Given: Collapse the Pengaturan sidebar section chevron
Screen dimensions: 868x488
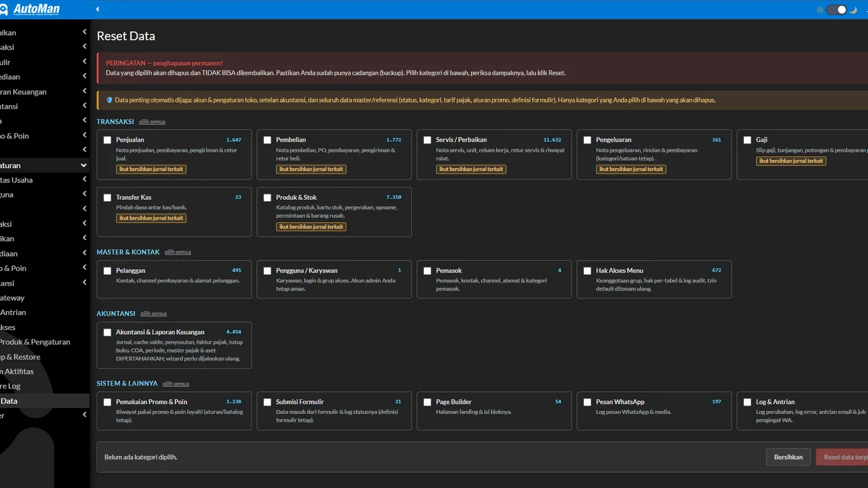Looking at the screenshot, I should click(x=84, y=165).
